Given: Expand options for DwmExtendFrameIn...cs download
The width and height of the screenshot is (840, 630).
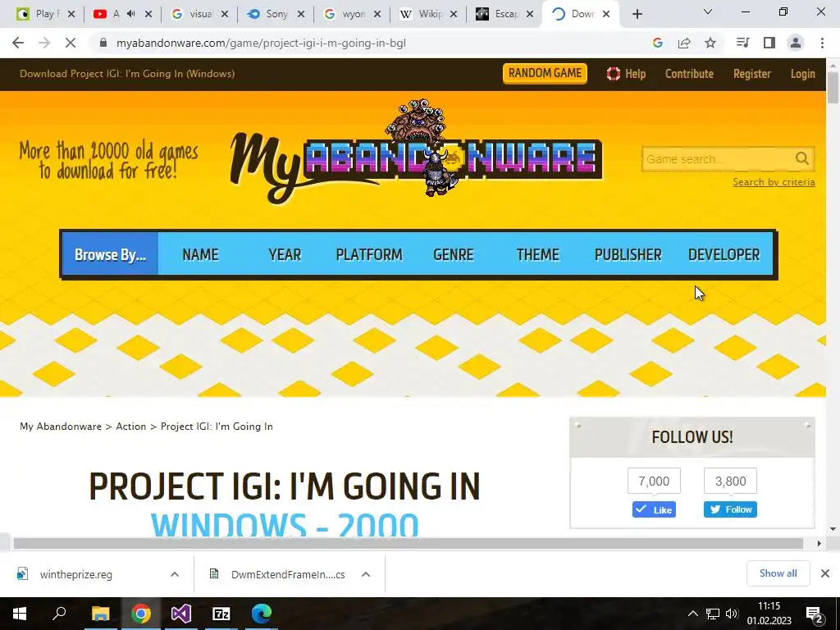Looking at the screenshot, I should click(366, 574).
